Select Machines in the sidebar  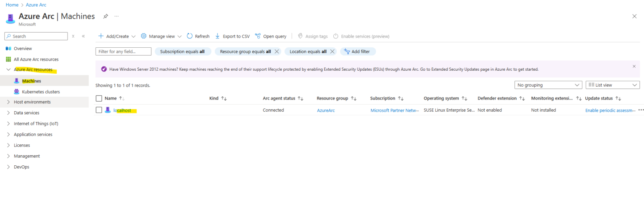coord(31,81)
